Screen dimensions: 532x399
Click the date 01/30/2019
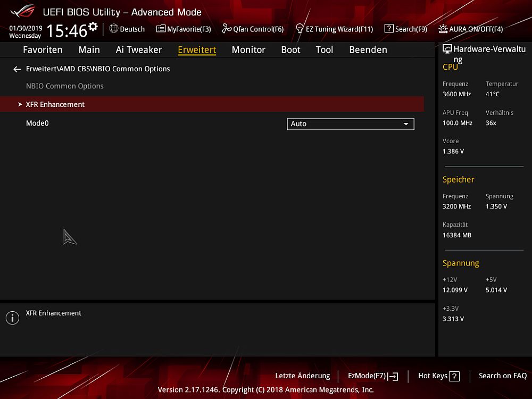[26, 28]
